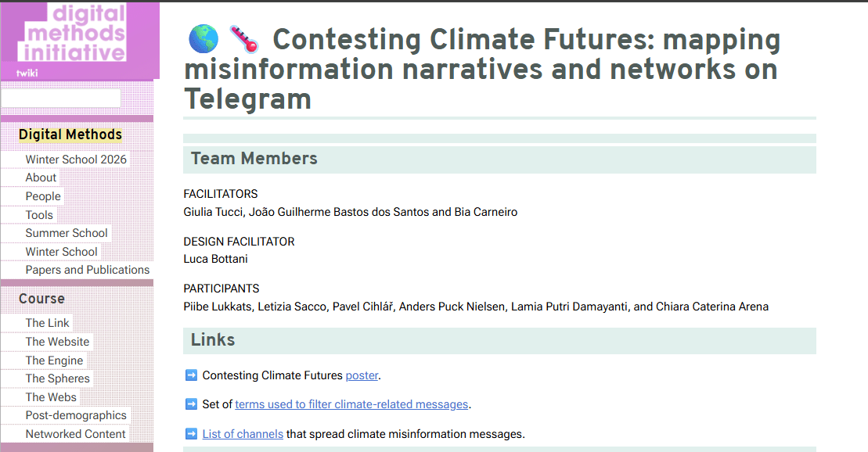The width and height of the screenshot is (868, 452).
Task: Open the Summer School sidebar link
Action: pyautogui.click(x=67, y=233)
